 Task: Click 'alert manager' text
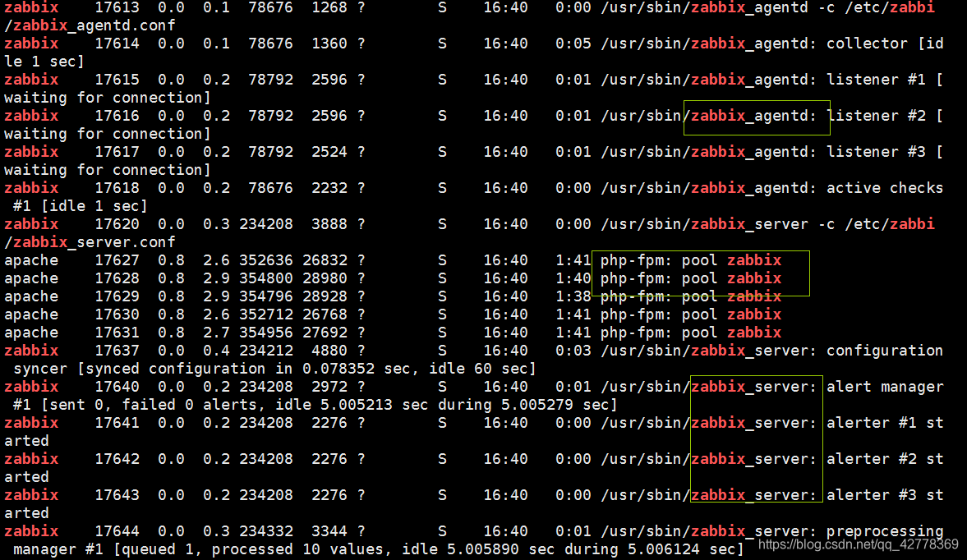[884, 387]
